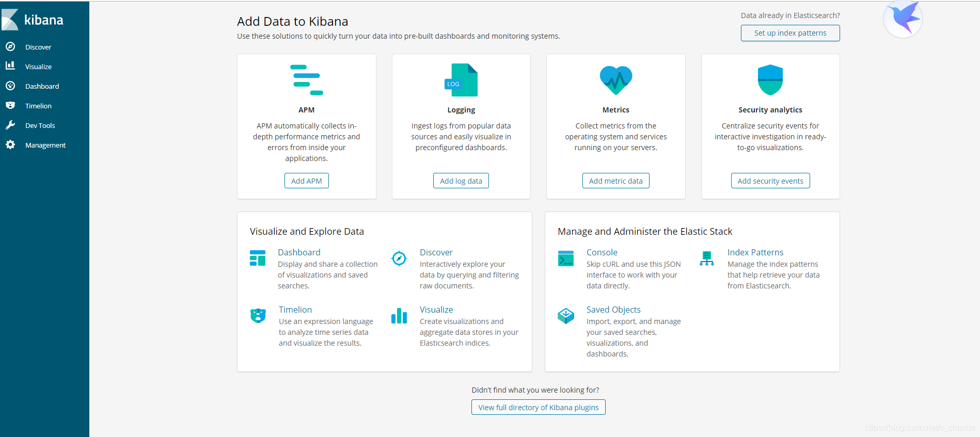Click the Management gear icon
Image resolution: width=980 pixels, height=437 pixels.
point(10,145)
